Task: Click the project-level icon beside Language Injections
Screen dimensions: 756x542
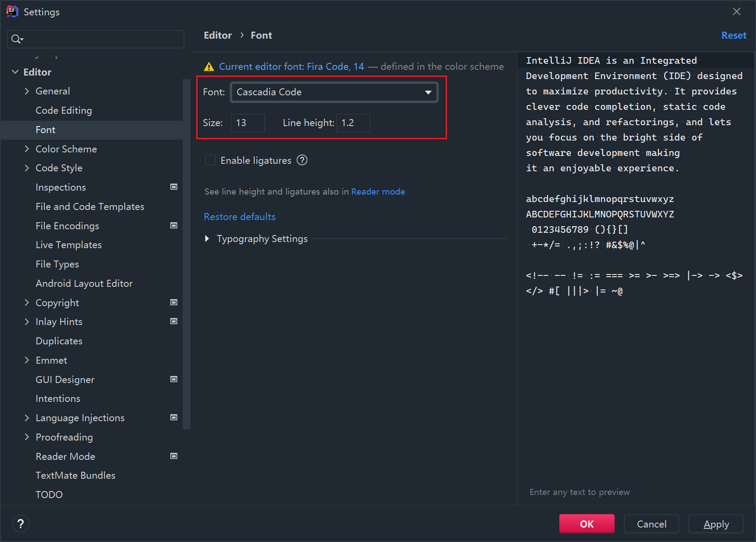Action: point(174,418)
